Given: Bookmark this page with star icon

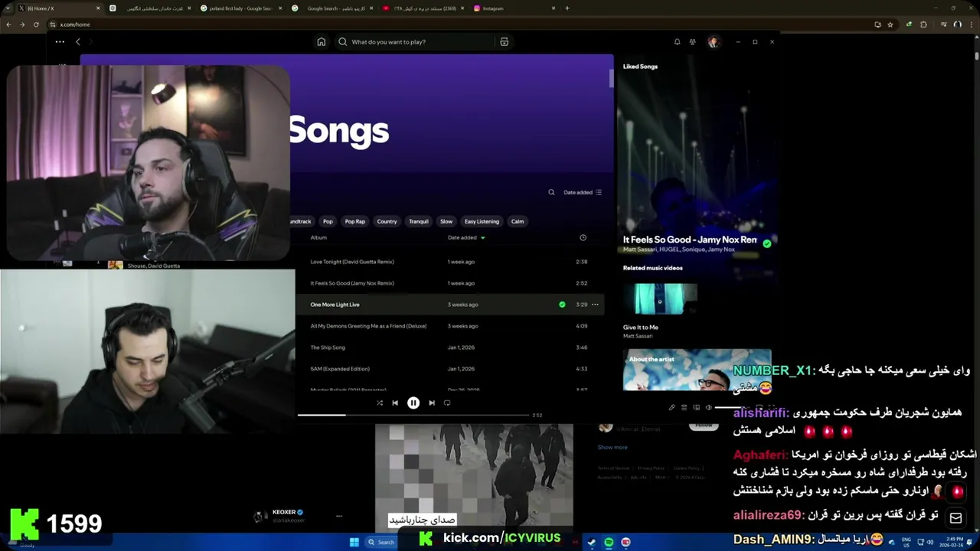Looking at the screenshot, I should point(890,24).
